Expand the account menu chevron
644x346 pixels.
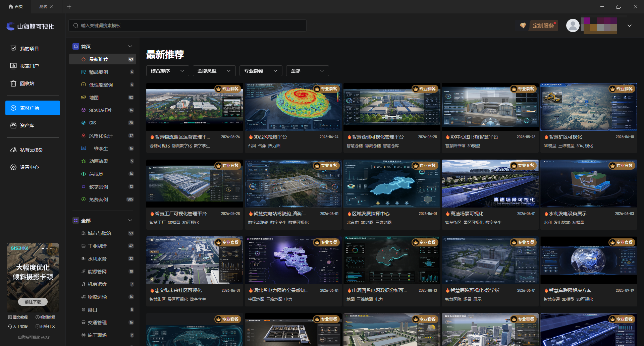(x=630, y=25)
